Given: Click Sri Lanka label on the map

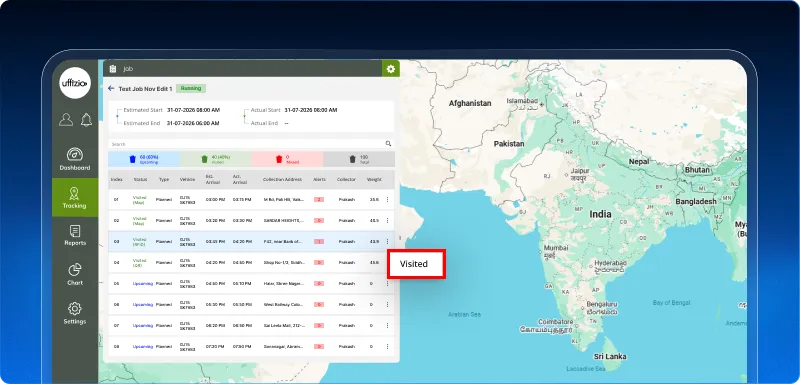Looking at the screenshot, I should [x=610, y=356].
